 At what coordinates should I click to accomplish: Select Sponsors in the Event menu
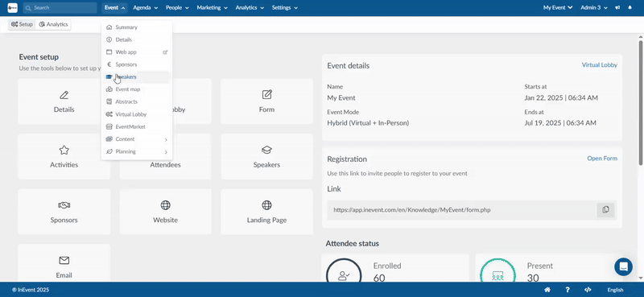[137, 64]
